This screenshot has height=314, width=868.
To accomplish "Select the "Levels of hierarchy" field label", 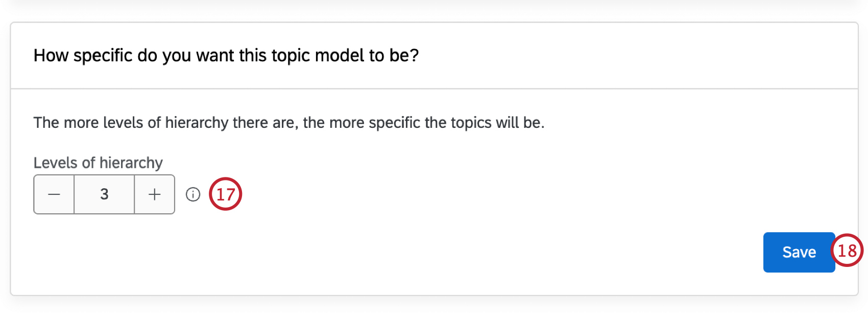I will tap(98, 163).
